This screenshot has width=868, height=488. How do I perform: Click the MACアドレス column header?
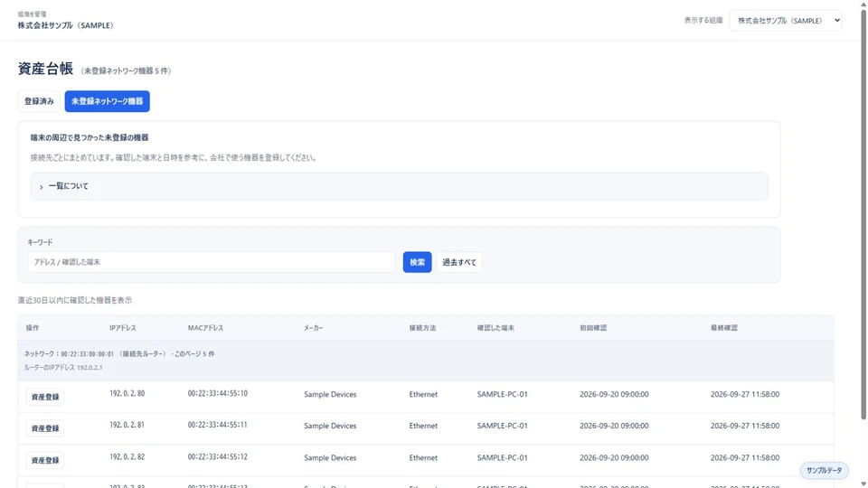pos(205,328)
